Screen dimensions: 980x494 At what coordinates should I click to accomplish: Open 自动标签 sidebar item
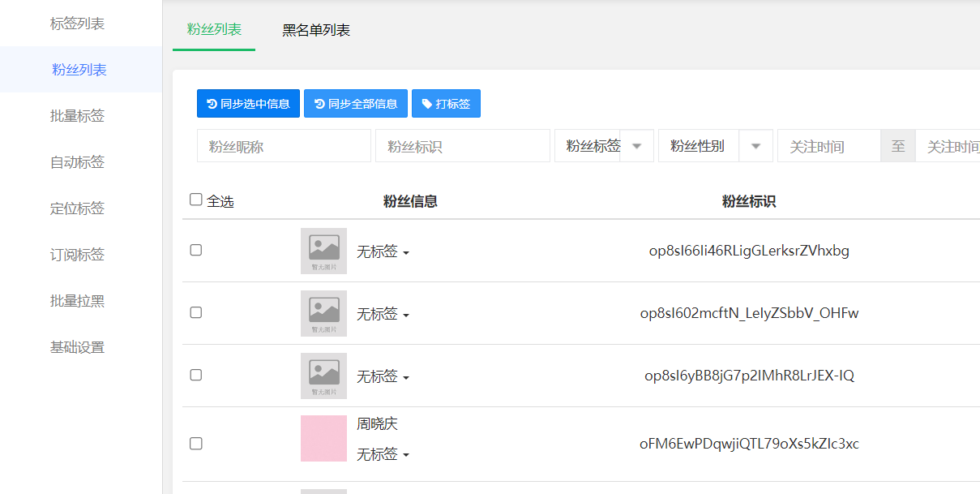point(78,162)
